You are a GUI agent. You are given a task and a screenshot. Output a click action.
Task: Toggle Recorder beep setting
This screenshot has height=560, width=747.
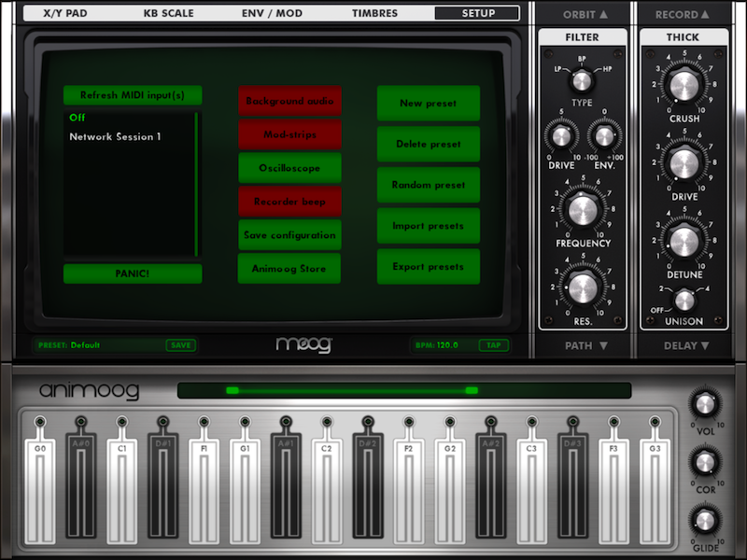tap(289, 202)
